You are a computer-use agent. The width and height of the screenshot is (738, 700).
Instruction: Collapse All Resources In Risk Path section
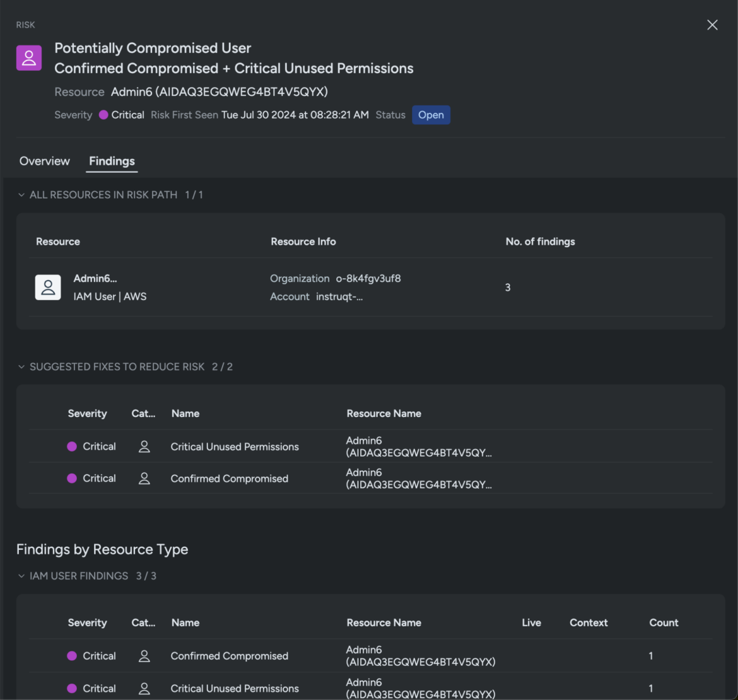click(x=21, y=195)
